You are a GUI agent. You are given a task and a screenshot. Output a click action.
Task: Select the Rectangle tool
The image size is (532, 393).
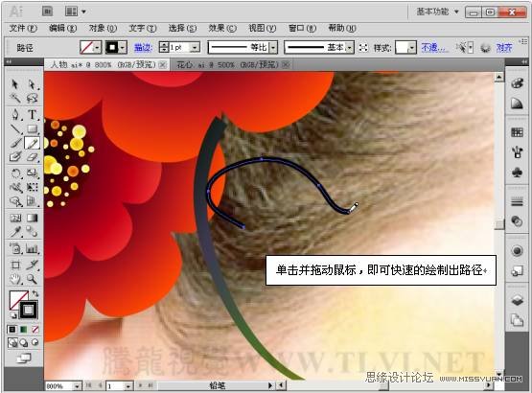point(33,129)
